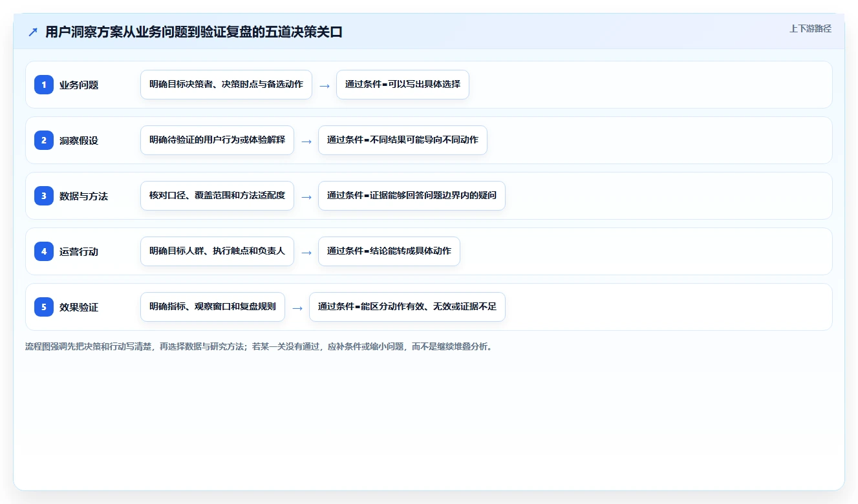Select step number 3 badge
Image resolution: width=858 pixels, height=504 pixels.
click(x=44, y=195)
